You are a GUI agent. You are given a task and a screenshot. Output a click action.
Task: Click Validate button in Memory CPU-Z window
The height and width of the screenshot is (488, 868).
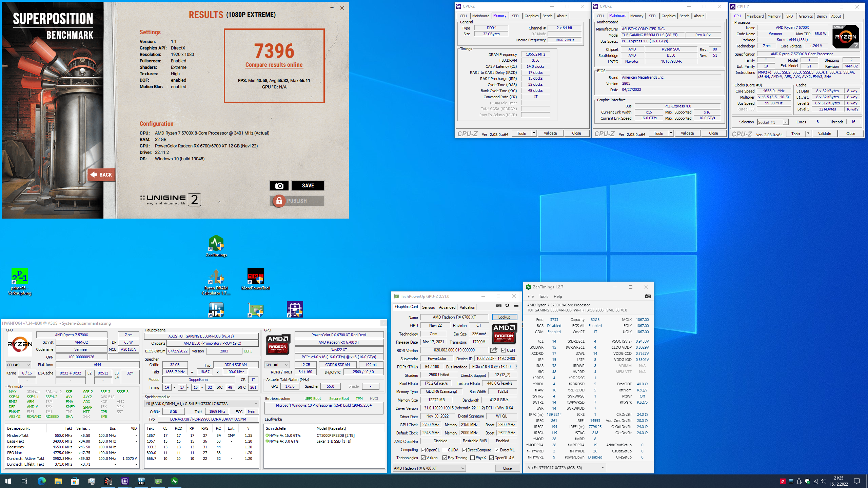click(550, 133)
